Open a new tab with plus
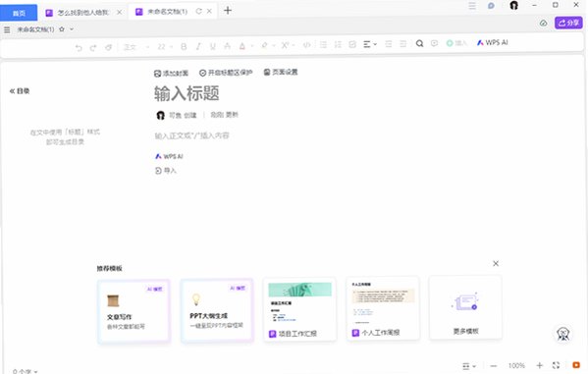588x374 pixels. [x=228, y=11]
